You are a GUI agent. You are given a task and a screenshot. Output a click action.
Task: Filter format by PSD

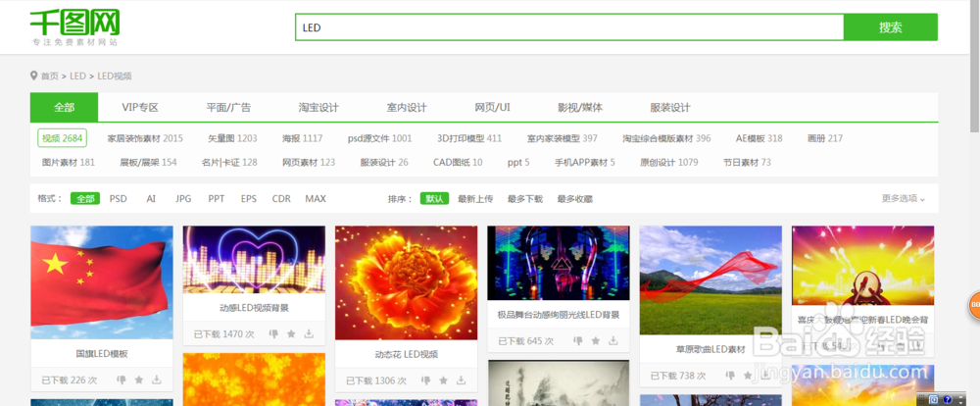point(119,199)
